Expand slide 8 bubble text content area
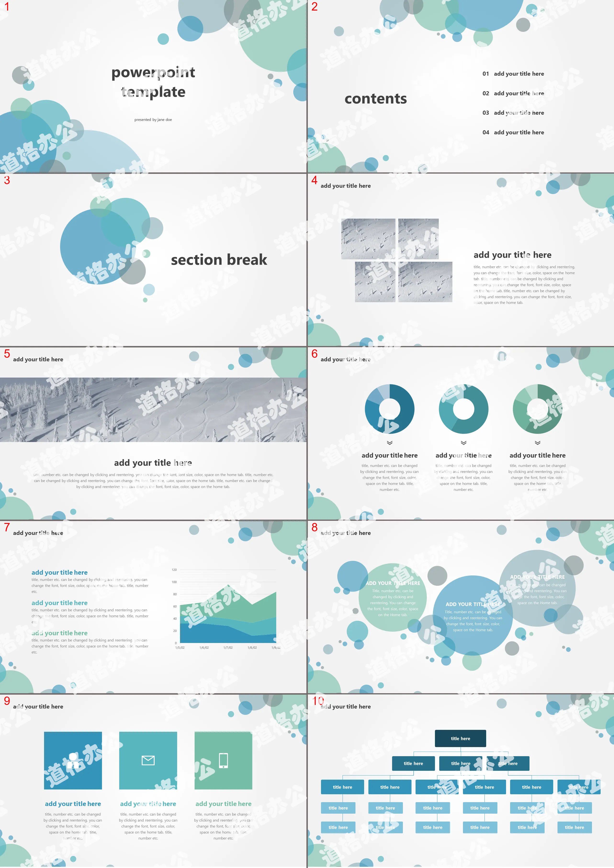614x868 pixels. (461, 618)
